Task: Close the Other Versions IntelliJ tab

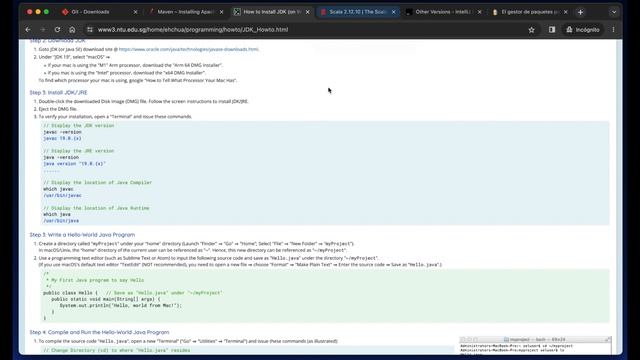Action: 480,12
